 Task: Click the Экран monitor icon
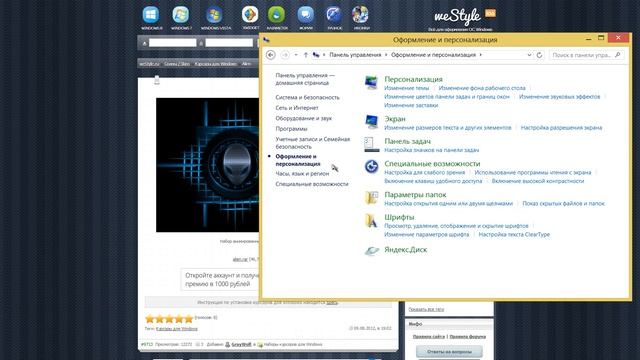371,122
